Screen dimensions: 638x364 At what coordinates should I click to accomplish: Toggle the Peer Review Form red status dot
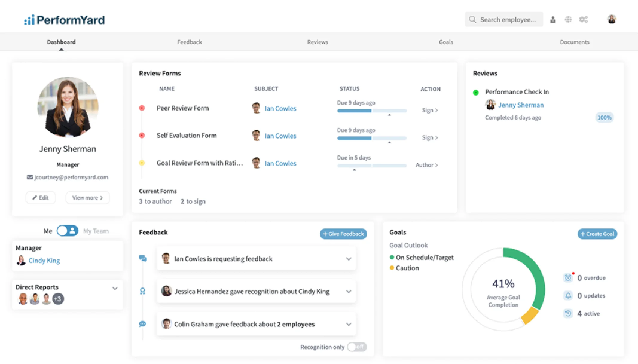142,108
